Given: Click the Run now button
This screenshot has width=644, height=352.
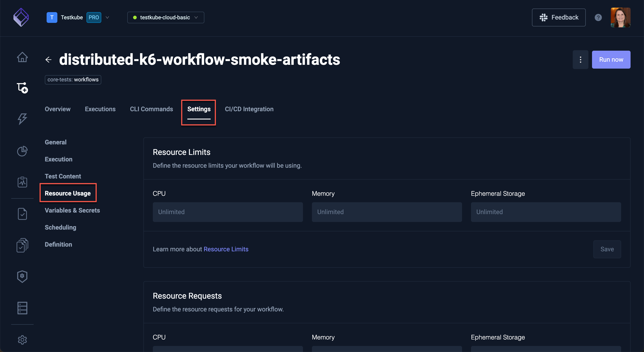Looking at the screenshot, I should click(x=611, y=60).
